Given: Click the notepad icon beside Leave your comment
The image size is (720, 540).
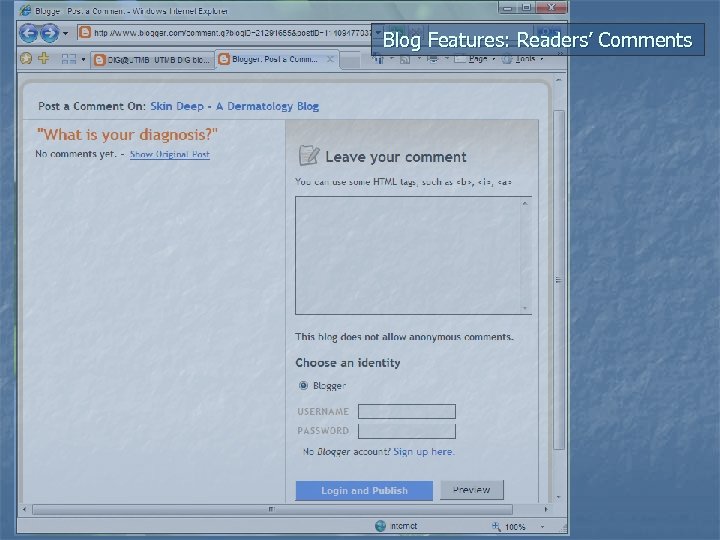Looking at the screenshot, I should (309, 155).
